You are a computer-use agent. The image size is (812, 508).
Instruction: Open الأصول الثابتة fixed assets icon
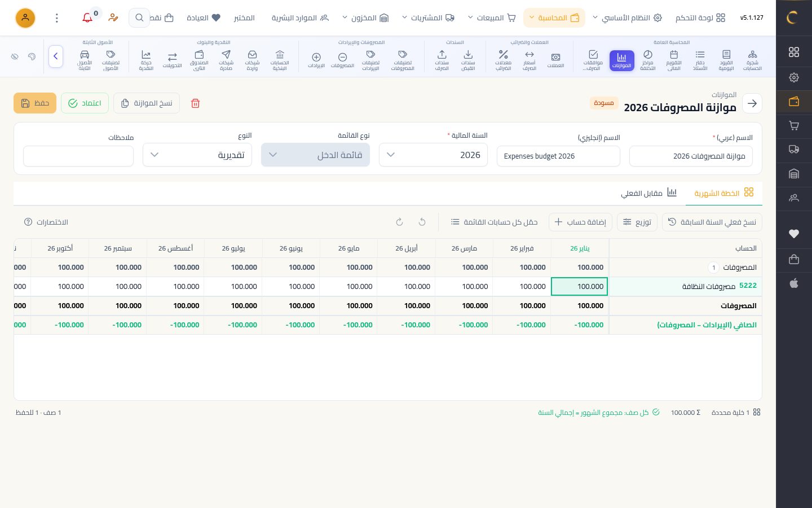(x=85, y=60)
